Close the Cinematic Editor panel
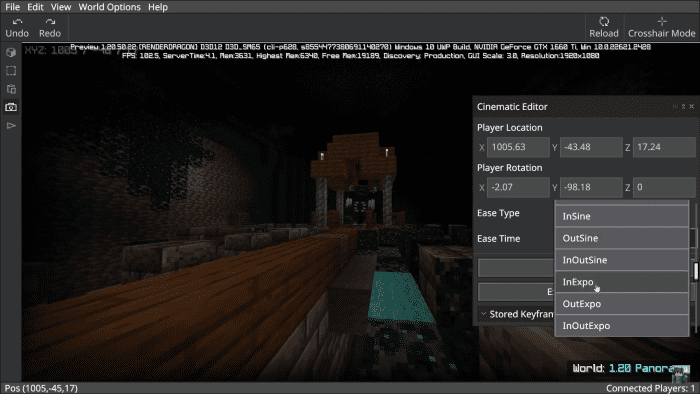The image size is (700, 394). click(x=692, y=106)
